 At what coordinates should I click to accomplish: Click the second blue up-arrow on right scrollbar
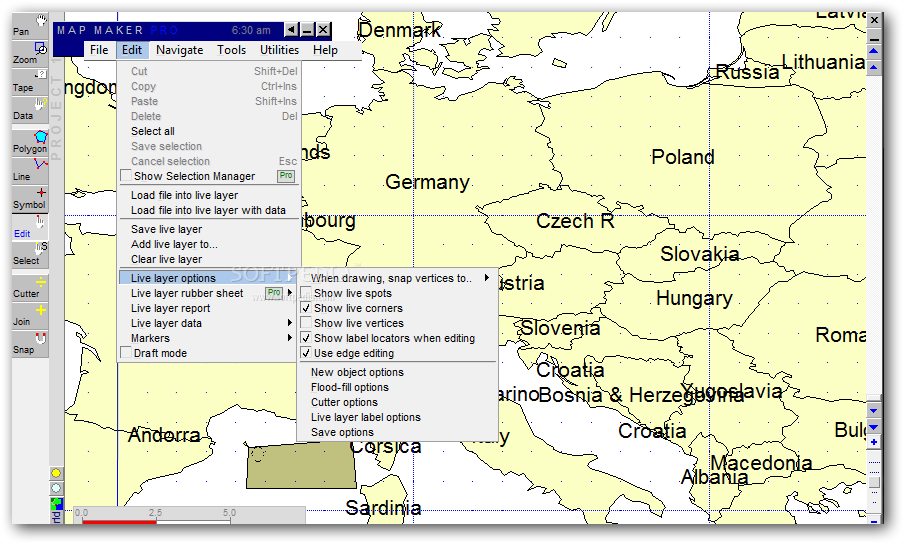pyautogui.click(x=874, y=67)
